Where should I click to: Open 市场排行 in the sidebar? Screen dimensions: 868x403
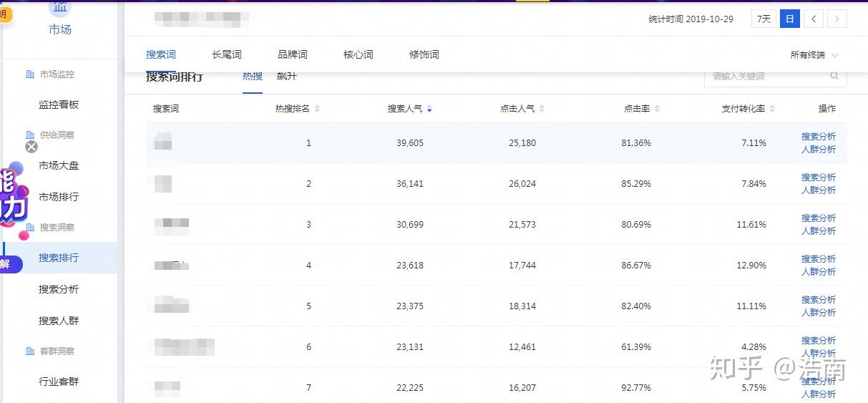coord(59,197)
